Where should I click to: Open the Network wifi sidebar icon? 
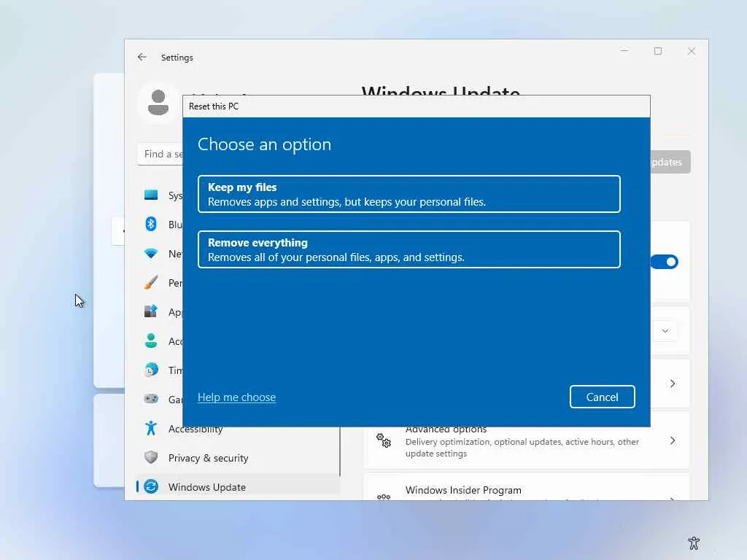[x=151, y=253]
